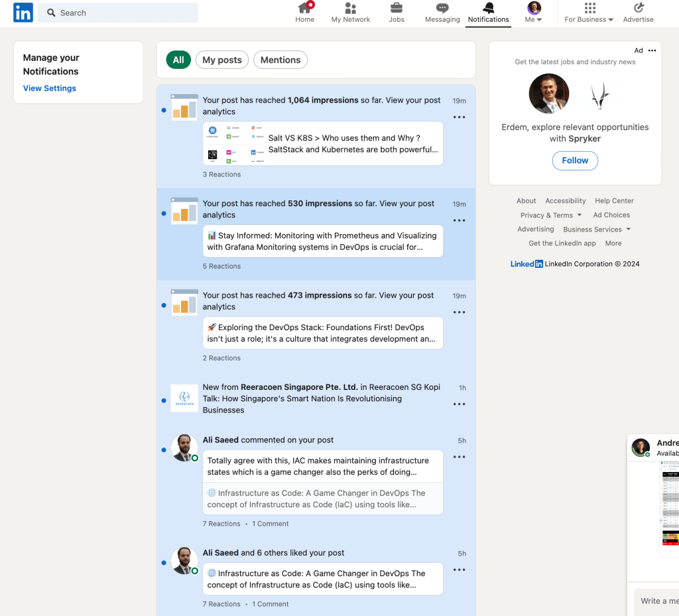Click the search input field
679x616 pixels.
[118, 13]
